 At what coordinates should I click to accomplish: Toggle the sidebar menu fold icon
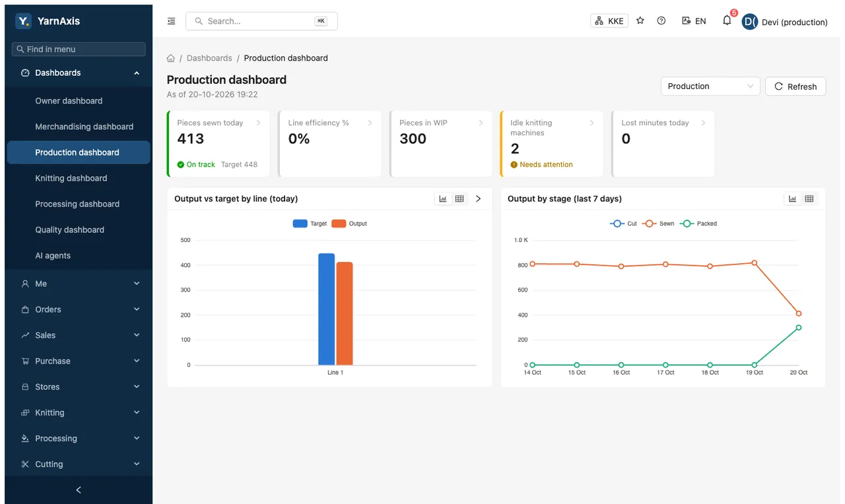click(x=172, y=21)
